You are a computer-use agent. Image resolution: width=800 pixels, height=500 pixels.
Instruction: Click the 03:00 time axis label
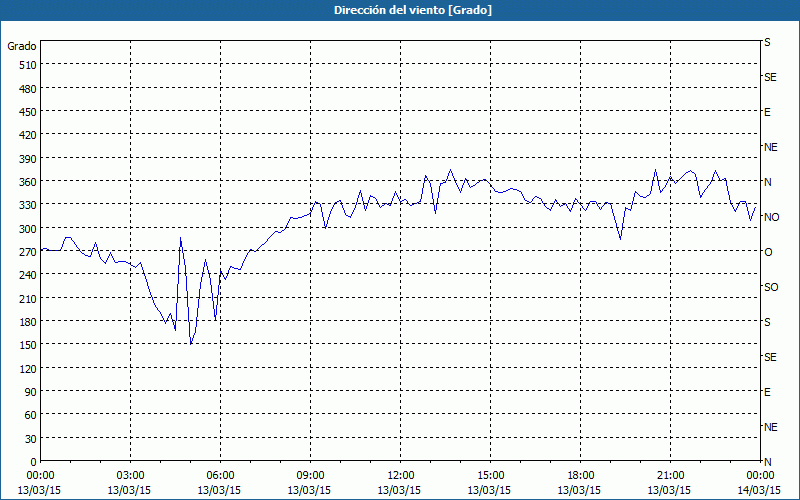(x=130, y=476)
